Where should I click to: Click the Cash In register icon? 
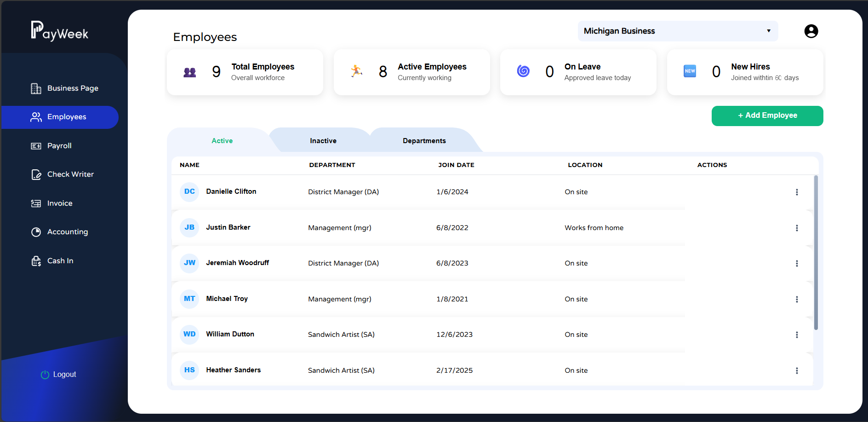pos(36,261)
